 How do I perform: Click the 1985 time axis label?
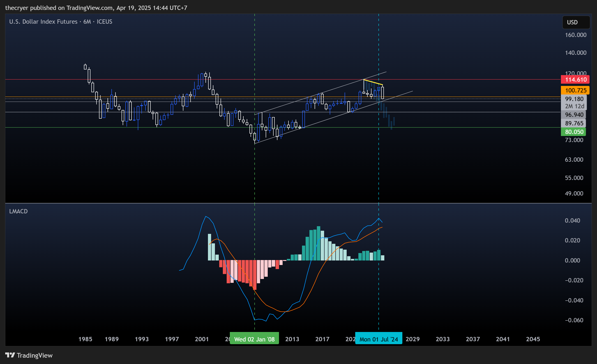coord(85,339)
